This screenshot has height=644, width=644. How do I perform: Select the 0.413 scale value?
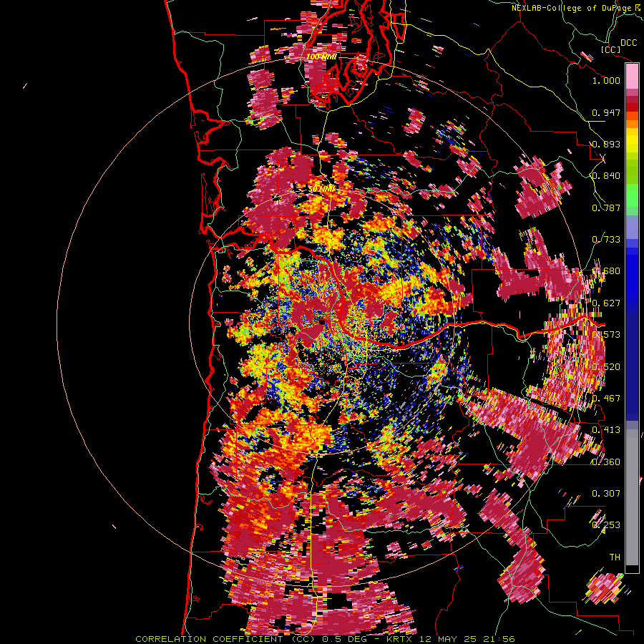click(x=606, y=430)
